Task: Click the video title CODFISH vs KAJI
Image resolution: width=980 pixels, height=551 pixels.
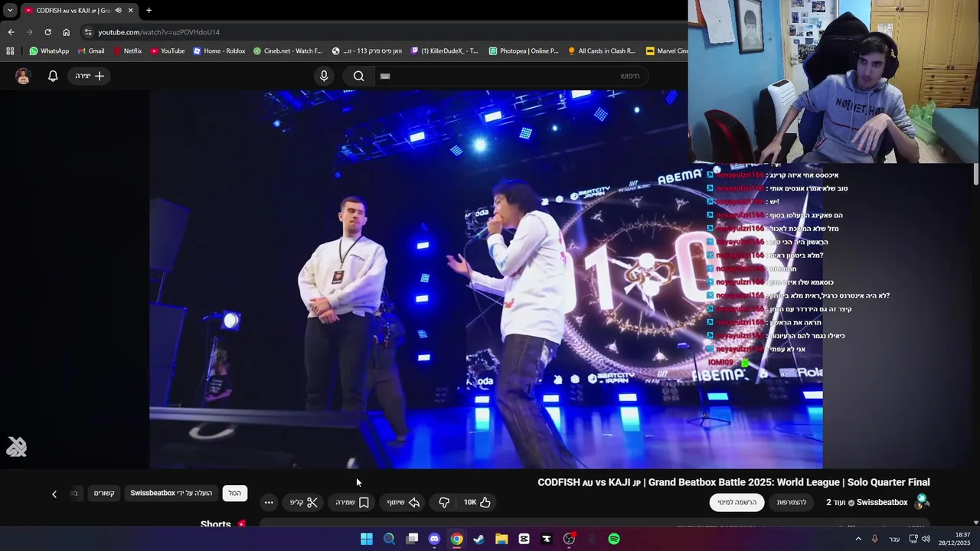Action: (x=733, y=482)
